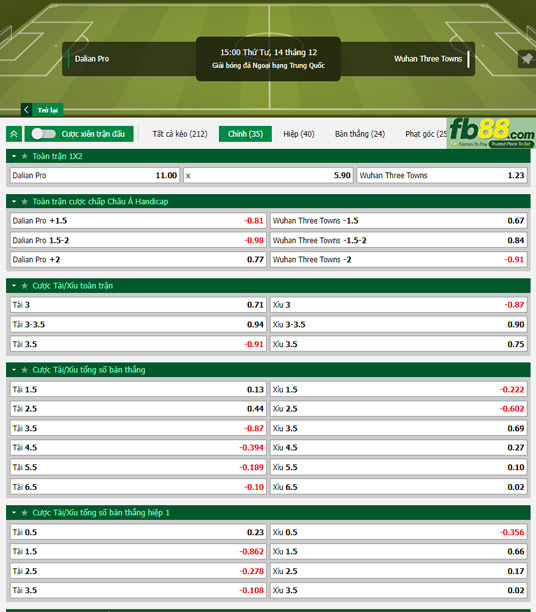Image resolution: width=536 pixels, height=612 pixels.
Task: Pick first-half Xỉu 1.5 at 0.66
Action: click(399, 552)
